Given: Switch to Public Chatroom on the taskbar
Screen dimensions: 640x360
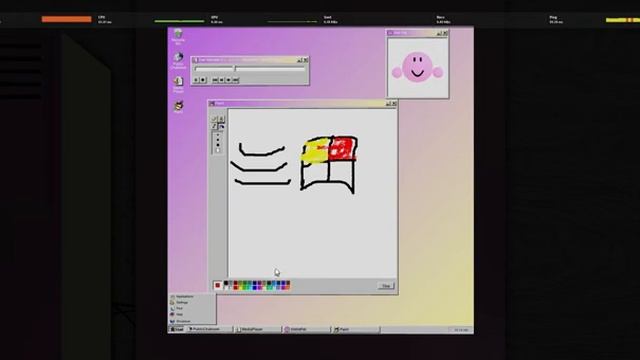Looking at the screenshot, I should pos(210,329).
